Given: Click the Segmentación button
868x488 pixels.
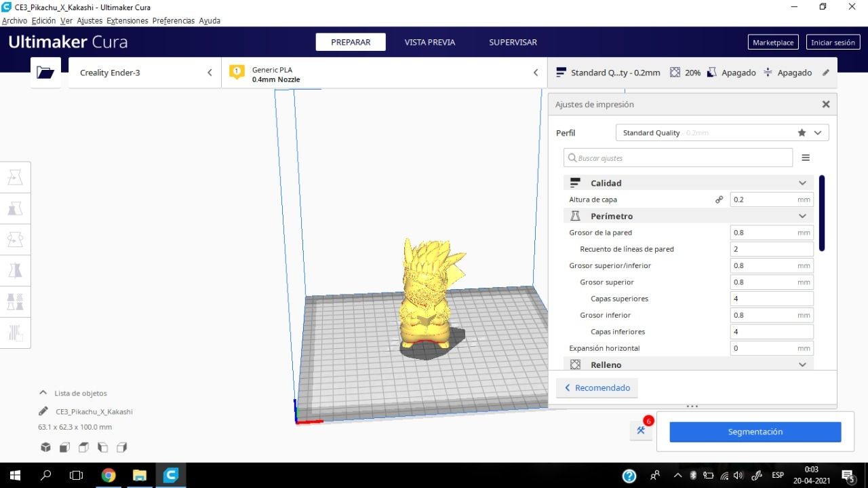Looking at the screenshot, I should coord(755,432).
